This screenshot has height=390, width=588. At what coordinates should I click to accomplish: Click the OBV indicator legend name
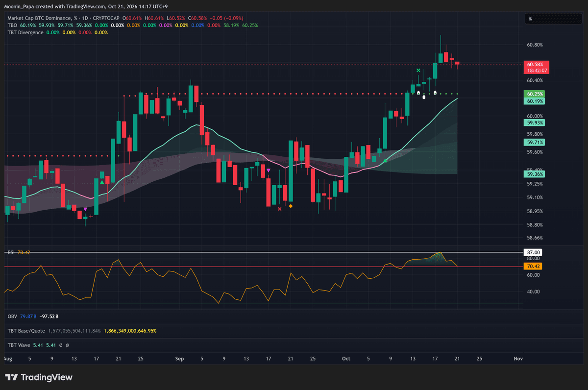click(x=13, y=317)
